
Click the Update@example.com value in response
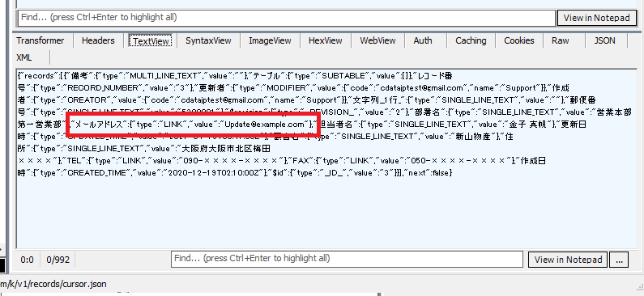click(x=265, y=125)
